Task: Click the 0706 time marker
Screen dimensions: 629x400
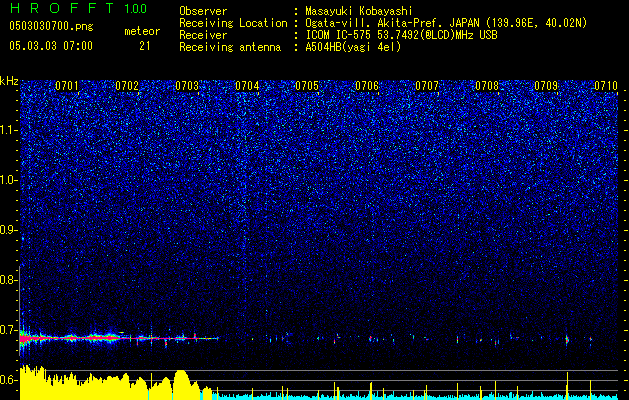Action: click(367, 86)
